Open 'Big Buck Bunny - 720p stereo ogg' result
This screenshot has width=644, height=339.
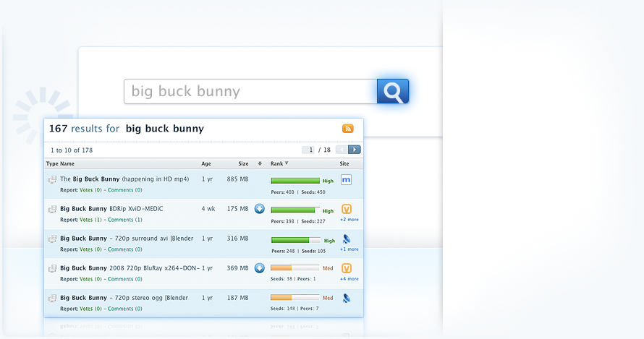coord(124,298)
